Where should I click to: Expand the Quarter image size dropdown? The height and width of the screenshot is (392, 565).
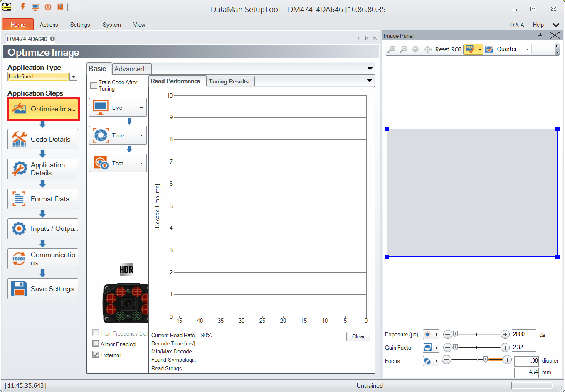[x=528, y=49]
